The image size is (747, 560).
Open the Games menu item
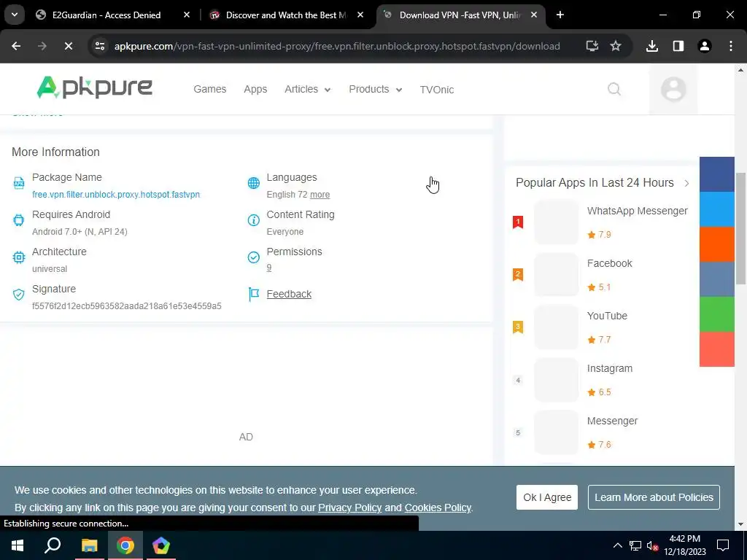coord(209,89)
